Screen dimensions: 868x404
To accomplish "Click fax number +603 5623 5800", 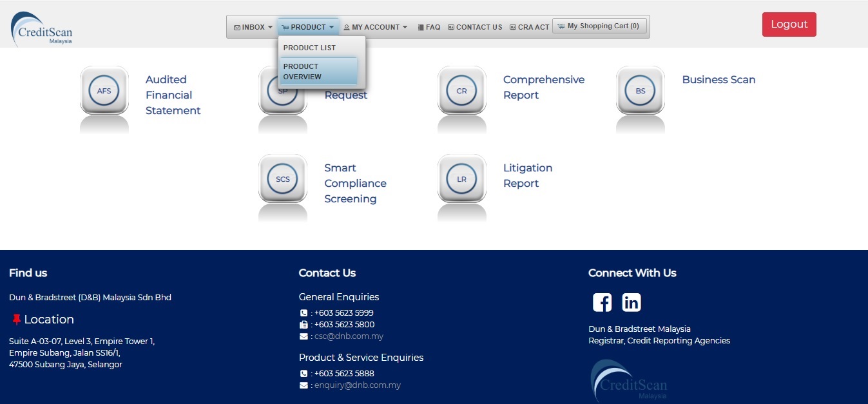I will point(344,325).
